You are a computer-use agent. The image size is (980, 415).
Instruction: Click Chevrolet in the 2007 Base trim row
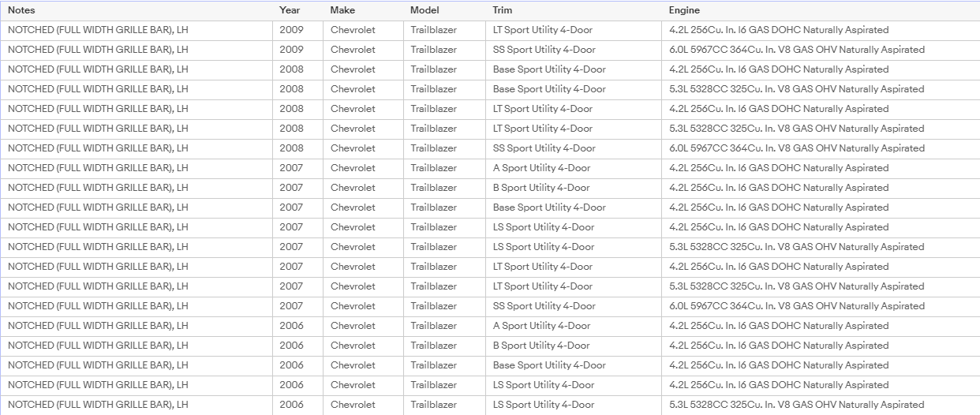point(353,207)
